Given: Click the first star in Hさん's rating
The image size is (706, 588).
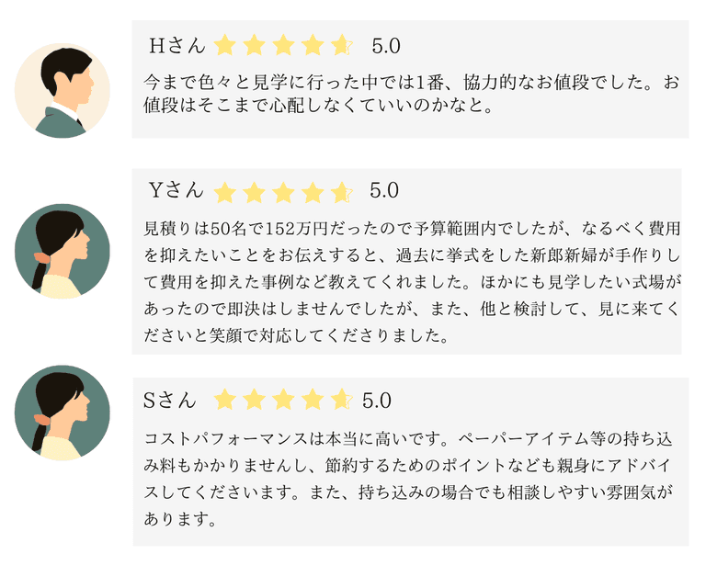Looking at the screenshot, I should [223, 45].
